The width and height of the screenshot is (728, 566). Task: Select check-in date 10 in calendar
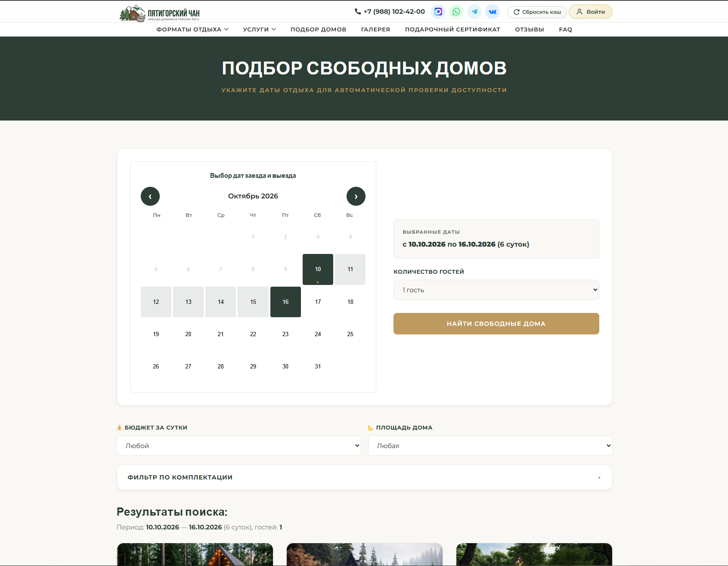coord(318,269)
